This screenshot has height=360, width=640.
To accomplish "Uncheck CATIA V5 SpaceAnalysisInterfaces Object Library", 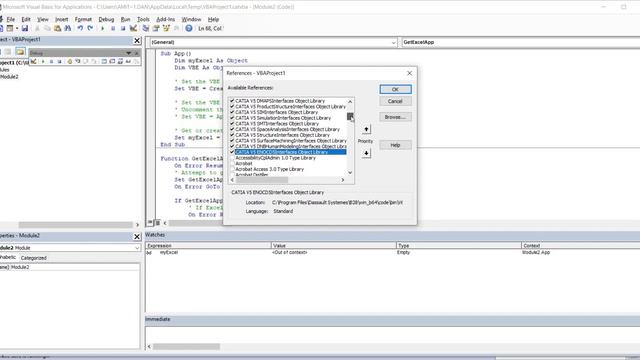I will coord(232,129).
